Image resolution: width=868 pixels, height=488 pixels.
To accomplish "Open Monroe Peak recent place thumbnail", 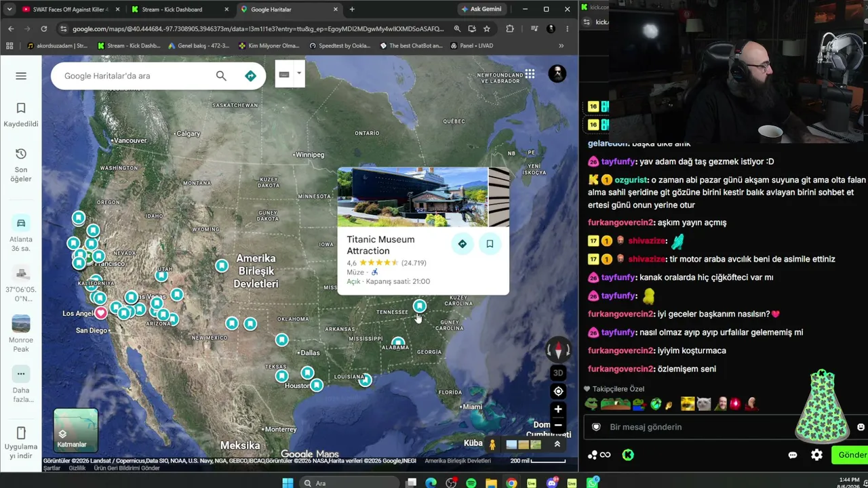I will (21, 323).
